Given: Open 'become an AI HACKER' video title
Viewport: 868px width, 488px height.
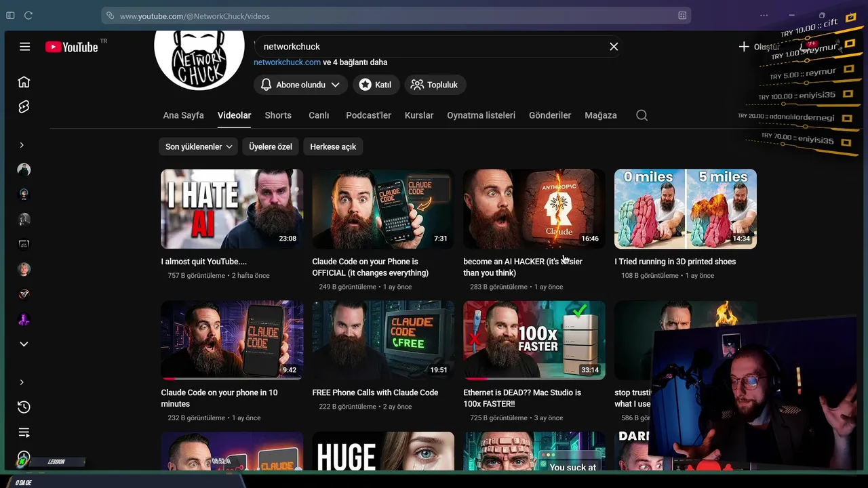Looking at the screenshot, I should [523, 267].
